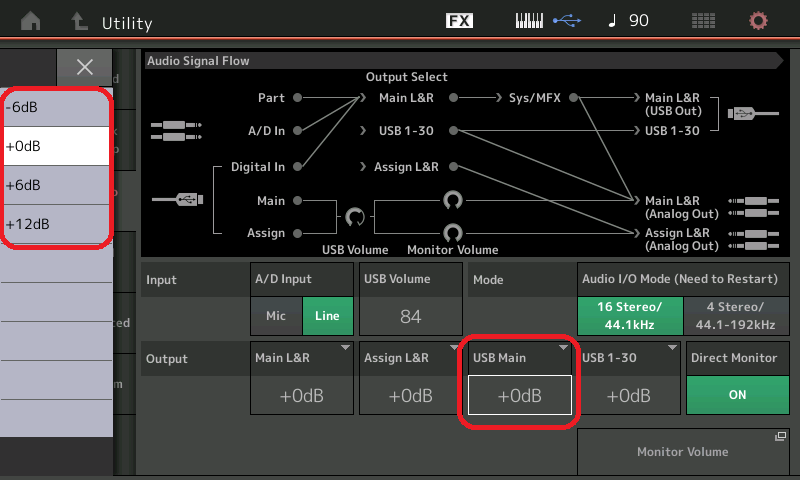The image size is (800, 480).
Task: Click the Exit up-arrow icon beside Utility
Action: coord(78,21)
